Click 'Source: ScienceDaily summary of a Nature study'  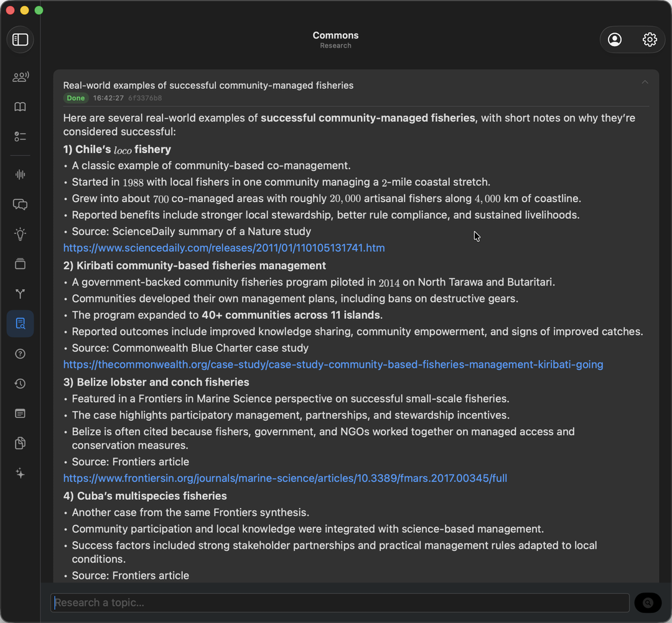coord(191,232)
